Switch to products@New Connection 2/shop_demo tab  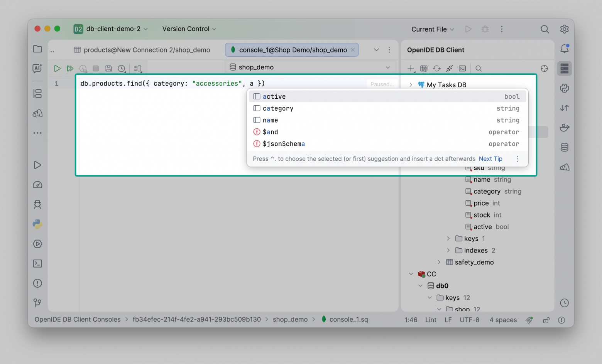coord(142,50)
